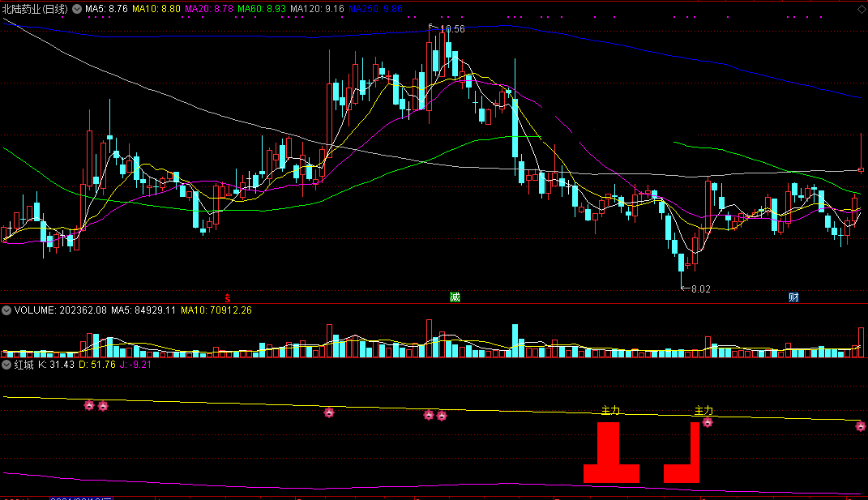Click the flower signal beside second 主力 label
The width and height of the screenshot is (868, 500).
pos(708,422)
